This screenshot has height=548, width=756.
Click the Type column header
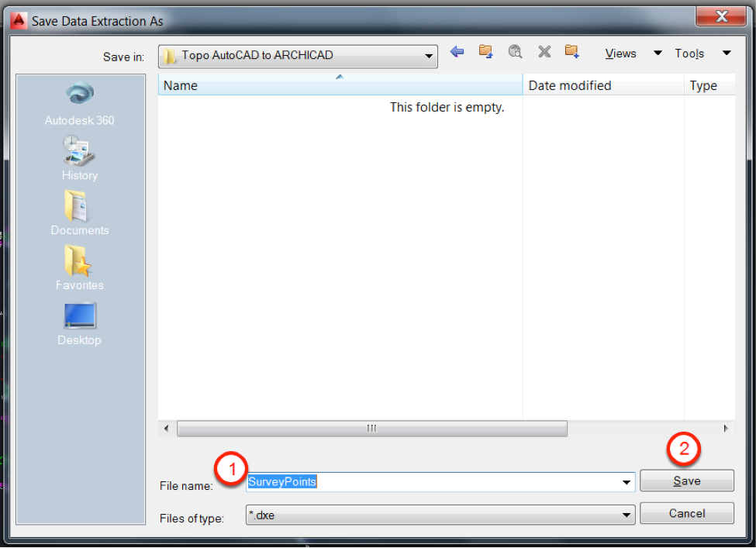pyautogui.click(x=709, y=85)
